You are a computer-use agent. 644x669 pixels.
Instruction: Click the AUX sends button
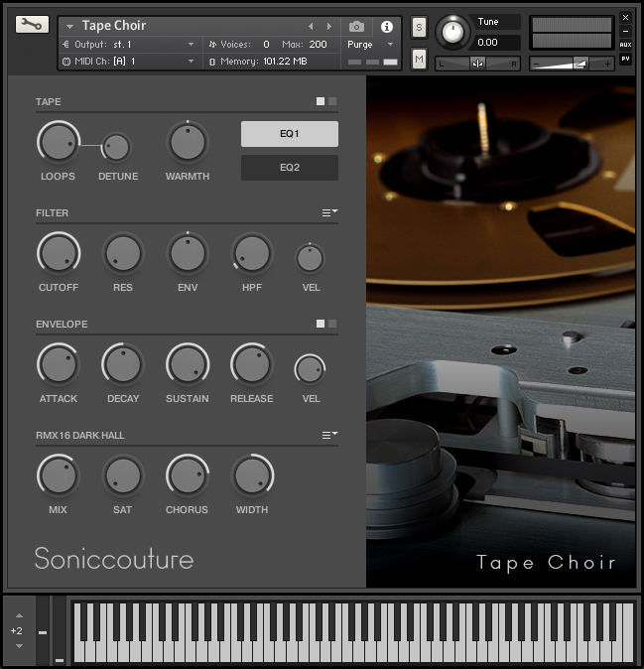625,45
